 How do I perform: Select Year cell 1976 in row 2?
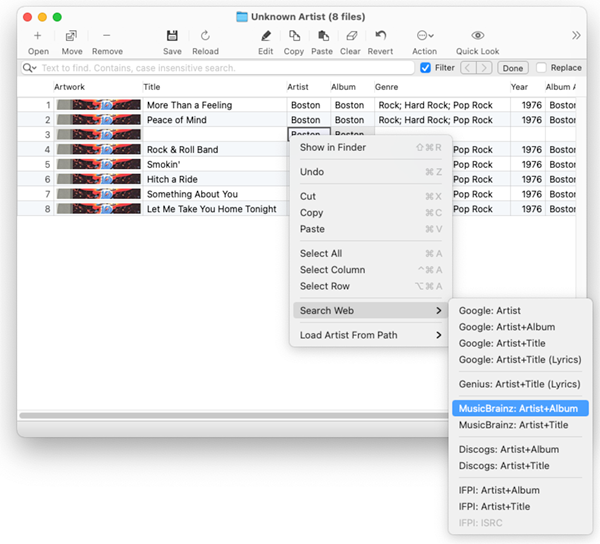click(528, 120)
